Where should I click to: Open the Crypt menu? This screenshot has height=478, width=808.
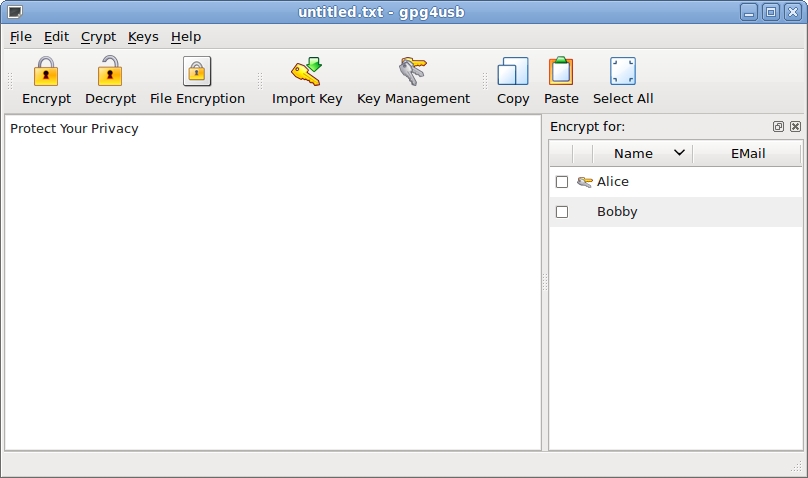[x=98, y=37]
